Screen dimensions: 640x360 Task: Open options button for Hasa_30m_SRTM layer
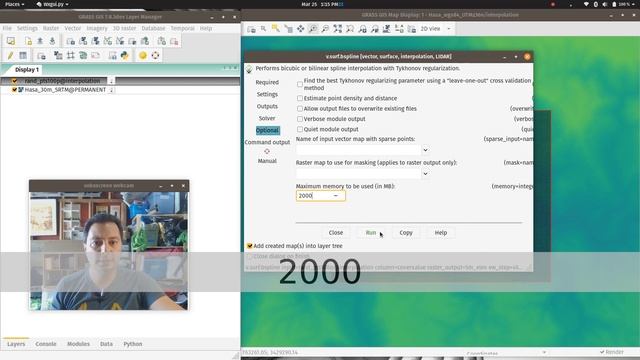(111, 90)
